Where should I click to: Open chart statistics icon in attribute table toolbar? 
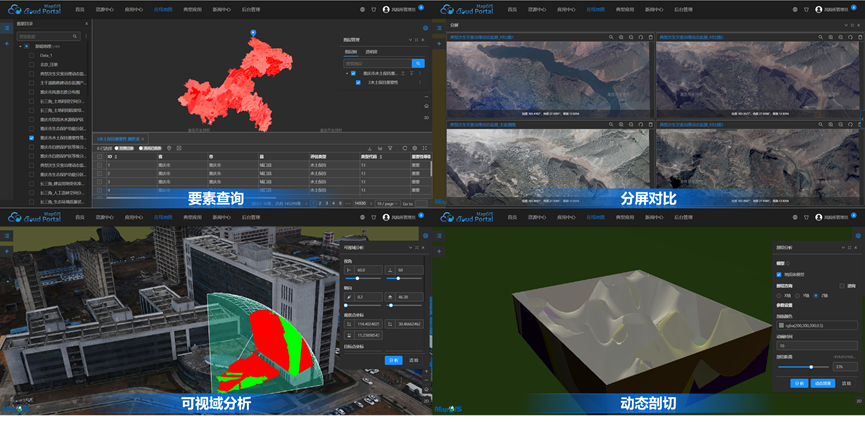click(380, 148)
